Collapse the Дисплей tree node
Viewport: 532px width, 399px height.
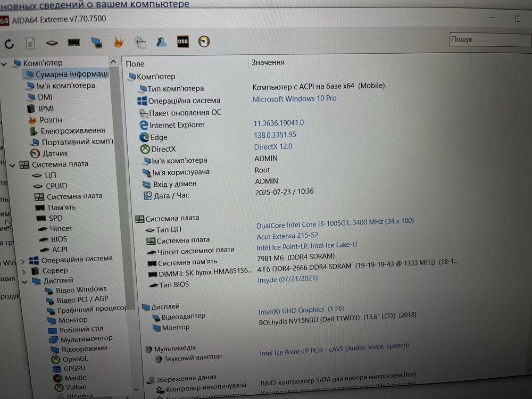[25, 281]
